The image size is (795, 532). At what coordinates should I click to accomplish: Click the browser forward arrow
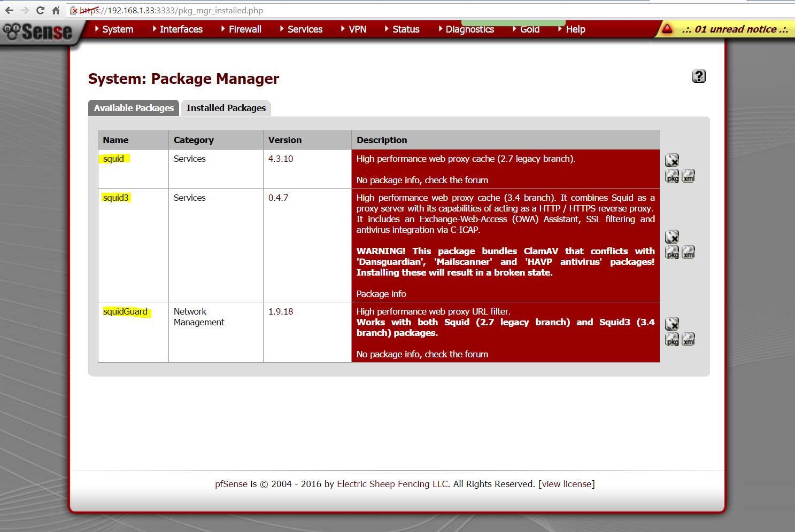pyautogui.click(x=25, y=10)
